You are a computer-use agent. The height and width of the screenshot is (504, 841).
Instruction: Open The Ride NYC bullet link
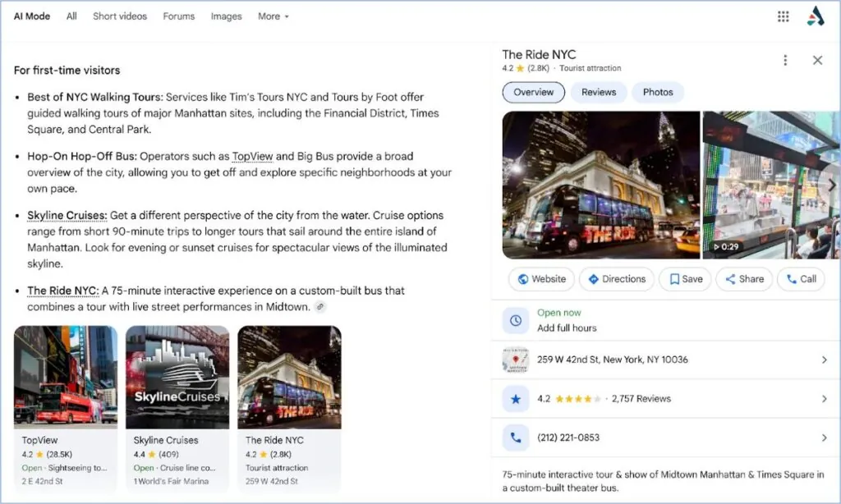pyautogui.click(x=62, y=291)
